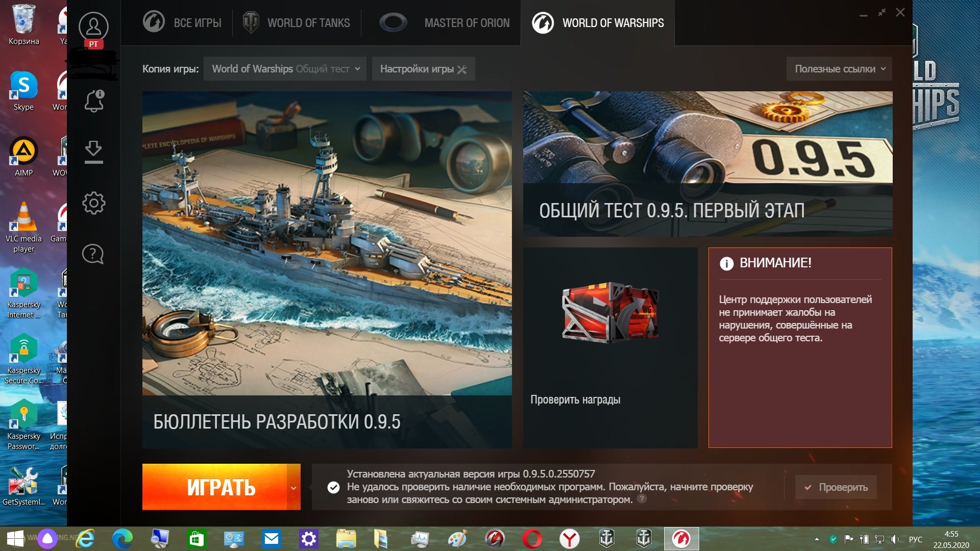Image resolution: width=980 pixels, height=551 pixels.
Task: Switch to the Master of Orion tab
Action: click(x=444, y=23)
